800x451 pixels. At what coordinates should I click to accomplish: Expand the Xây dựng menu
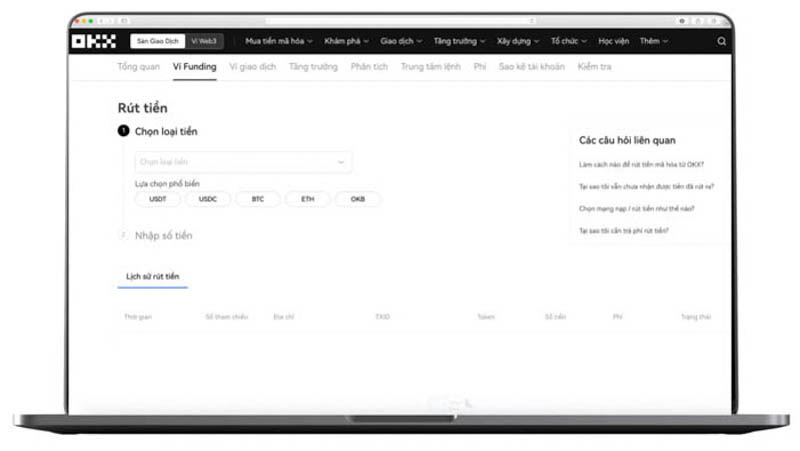pos(518,41)
